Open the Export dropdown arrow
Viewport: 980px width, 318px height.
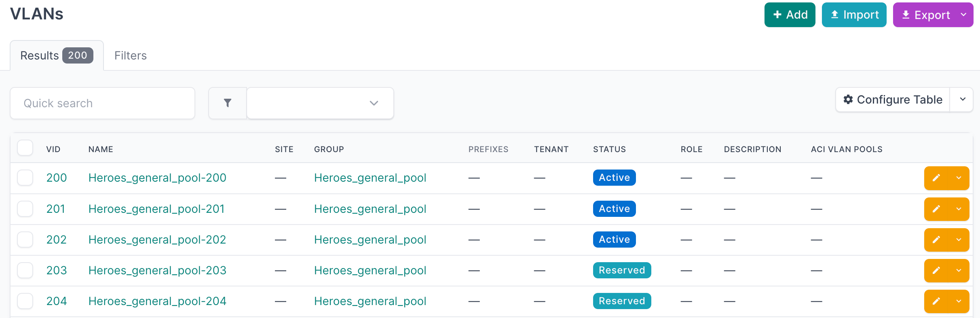[x=964, y=15]
